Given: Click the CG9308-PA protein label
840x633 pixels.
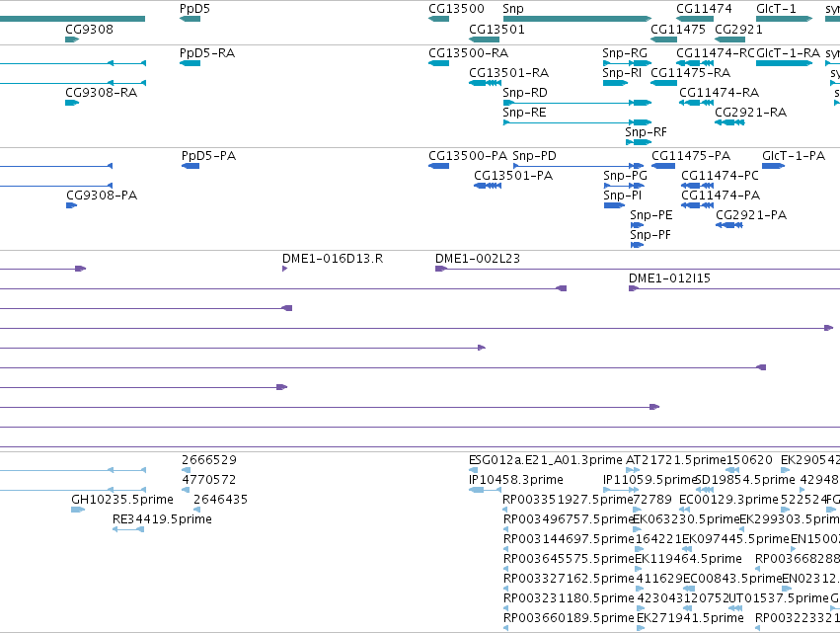Looking at the screenshot, I should 102,196.
